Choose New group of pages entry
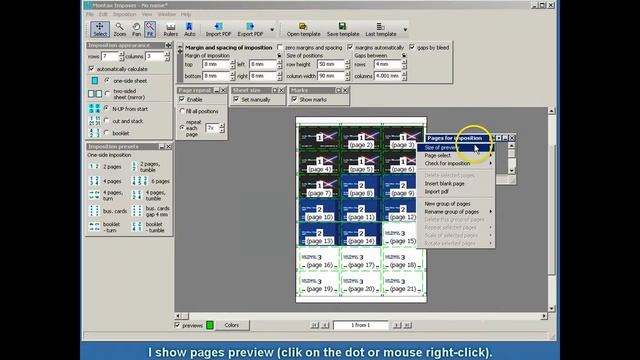The height and width of the screenshot is (360, 640). coord(456,203)
